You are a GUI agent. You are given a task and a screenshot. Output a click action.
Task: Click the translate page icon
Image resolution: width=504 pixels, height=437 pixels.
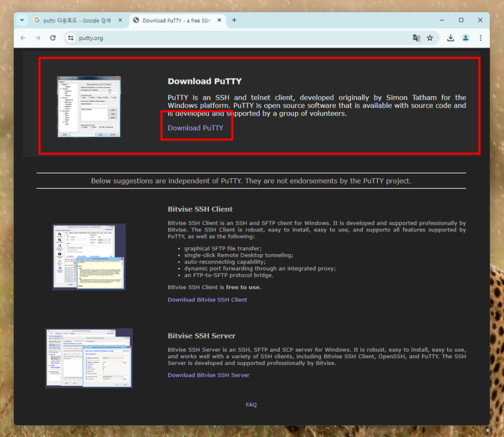pyautogui.click(x=416, y=38)
